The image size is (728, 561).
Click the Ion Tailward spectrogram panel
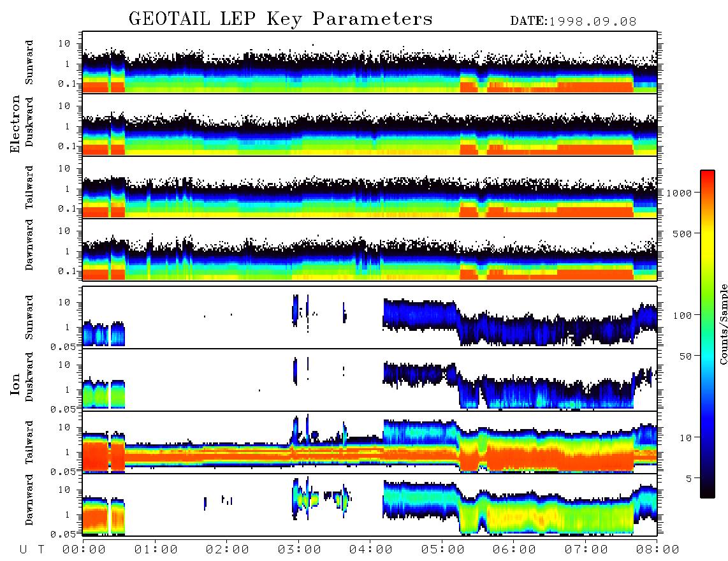[370, 442]
